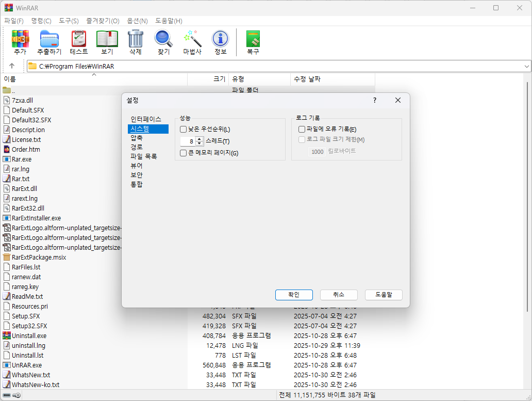Enable 파일에 오류 기록 checkbox
The height and width of the screenshot is (401, 532).
coord(302,130)
